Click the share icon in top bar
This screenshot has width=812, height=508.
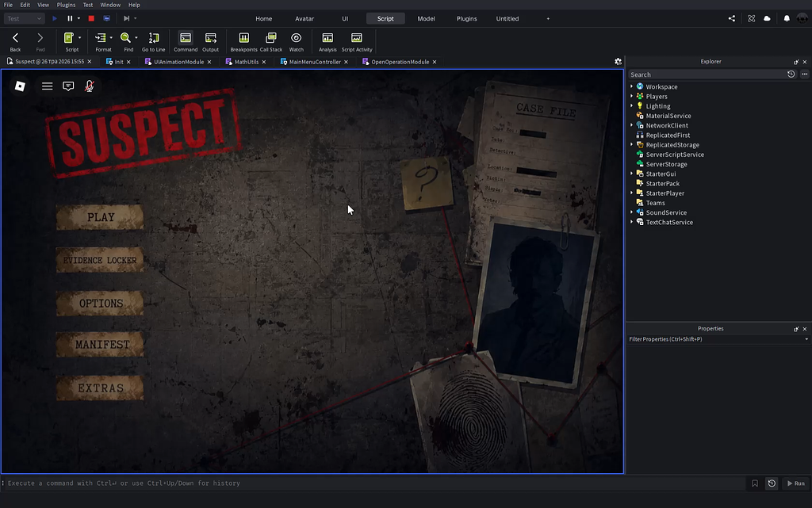click(x=732, y=18)
